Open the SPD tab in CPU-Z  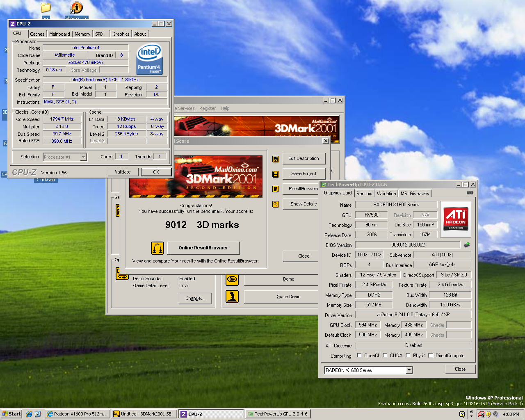pos(99,34)
